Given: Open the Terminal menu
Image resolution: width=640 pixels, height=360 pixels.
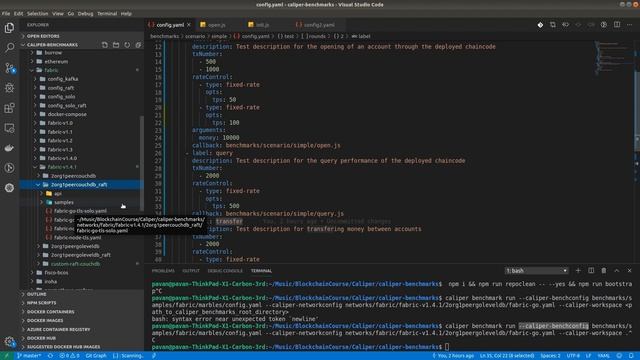Looking at the screenshot, I should (107, 13).
